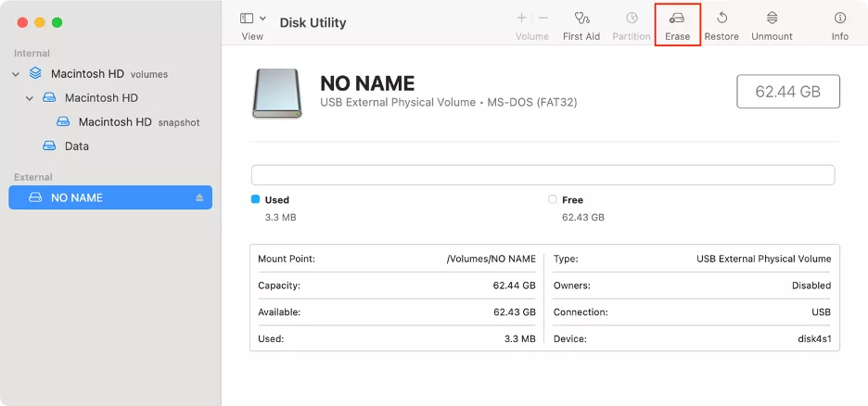Open the View dropdown chevron
Image resolution: width=868 pixels, height=406 pixels.
(x=262, y=19)
